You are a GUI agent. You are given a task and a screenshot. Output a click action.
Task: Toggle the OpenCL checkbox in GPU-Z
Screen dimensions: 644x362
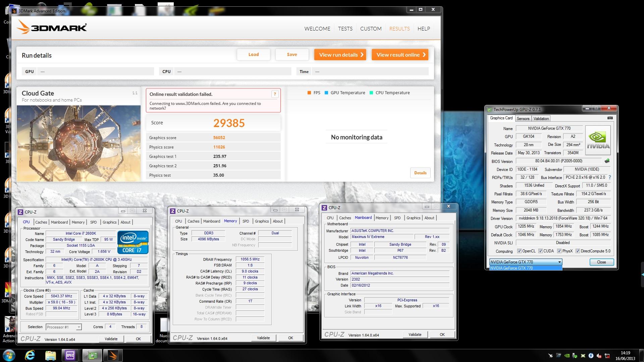pyautogui.click(x=519, y=251)
